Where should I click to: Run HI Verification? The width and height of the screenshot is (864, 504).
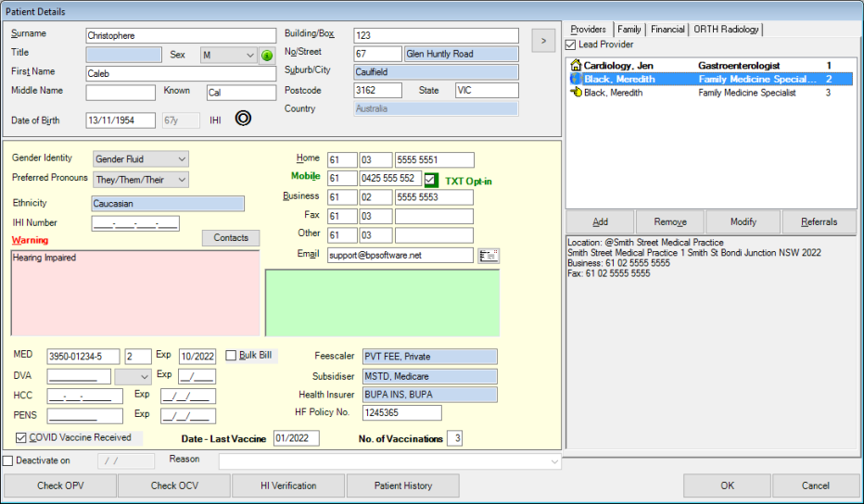tap(288, 485)
